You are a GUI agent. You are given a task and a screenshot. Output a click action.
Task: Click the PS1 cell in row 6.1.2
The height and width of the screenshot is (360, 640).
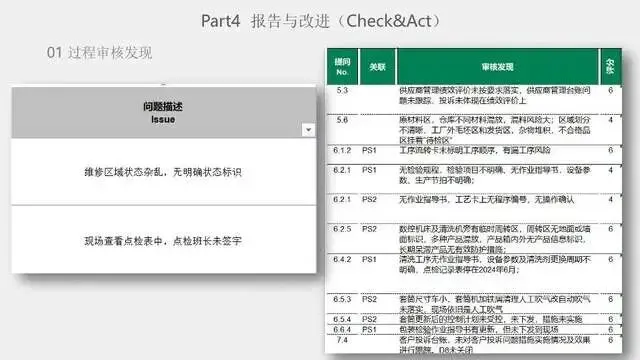[x=369, y=150]
